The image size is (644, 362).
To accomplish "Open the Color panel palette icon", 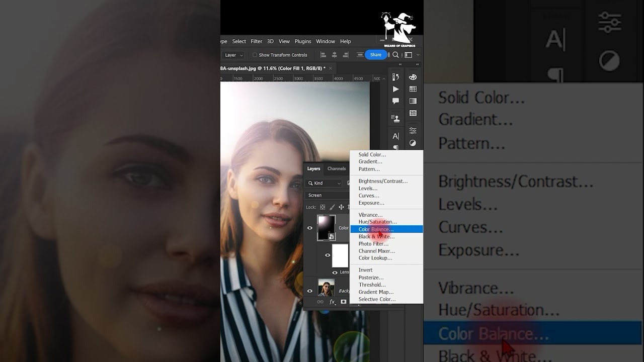I will pos(413,77).
